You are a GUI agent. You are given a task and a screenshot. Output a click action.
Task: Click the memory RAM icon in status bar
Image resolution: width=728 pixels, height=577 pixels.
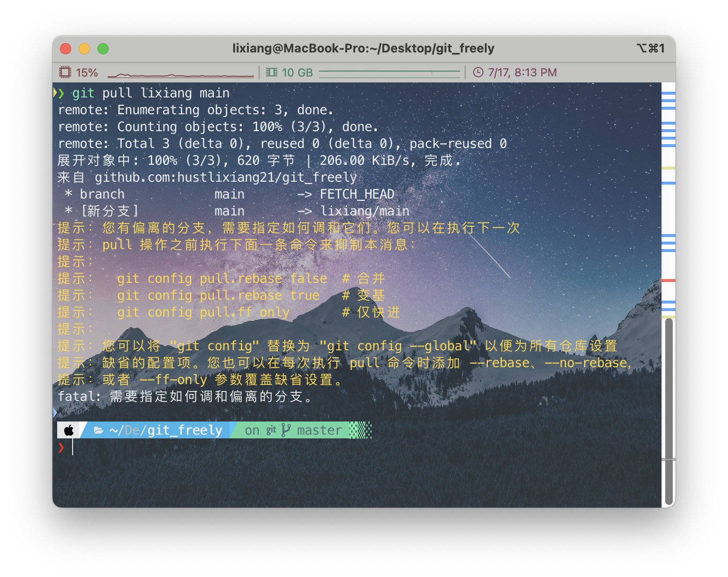click(272, 72)
